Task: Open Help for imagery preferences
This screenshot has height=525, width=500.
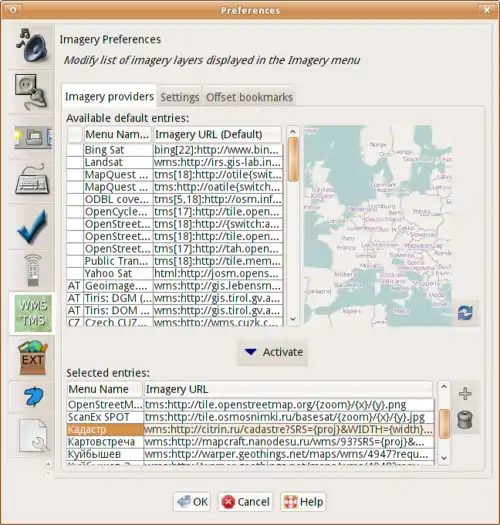Action: (x=303, y=502)
